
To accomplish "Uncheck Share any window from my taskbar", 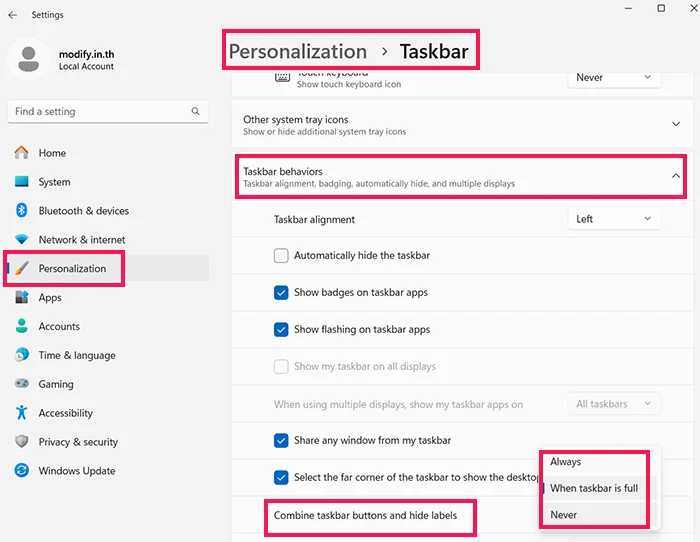I will 281,441.
